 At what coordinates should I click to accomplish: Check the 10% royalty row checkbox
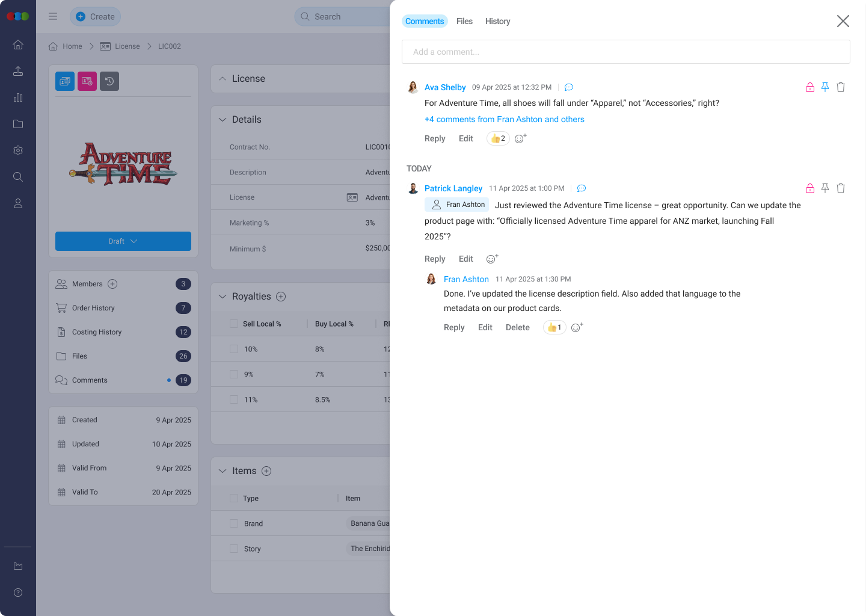(234, 349)
